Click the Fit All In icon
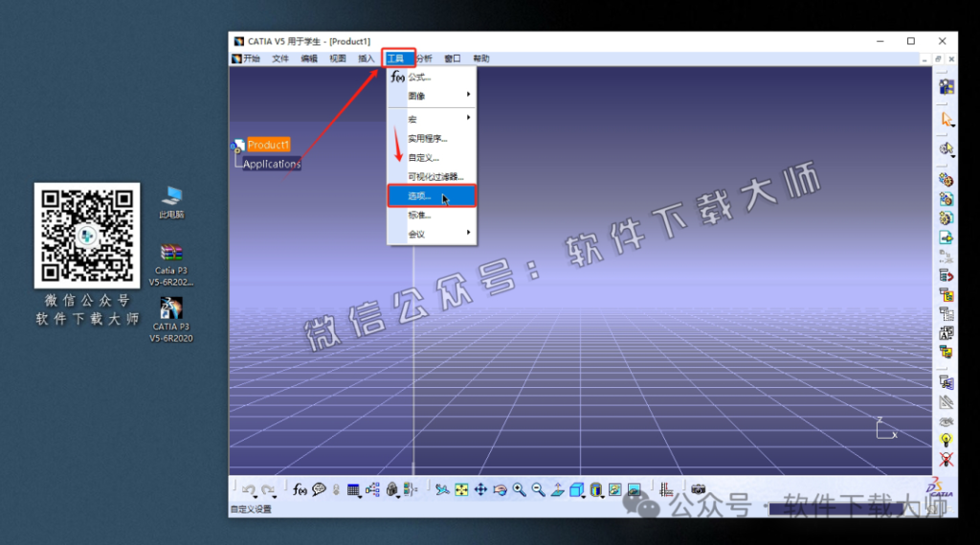 pos(461,489)
